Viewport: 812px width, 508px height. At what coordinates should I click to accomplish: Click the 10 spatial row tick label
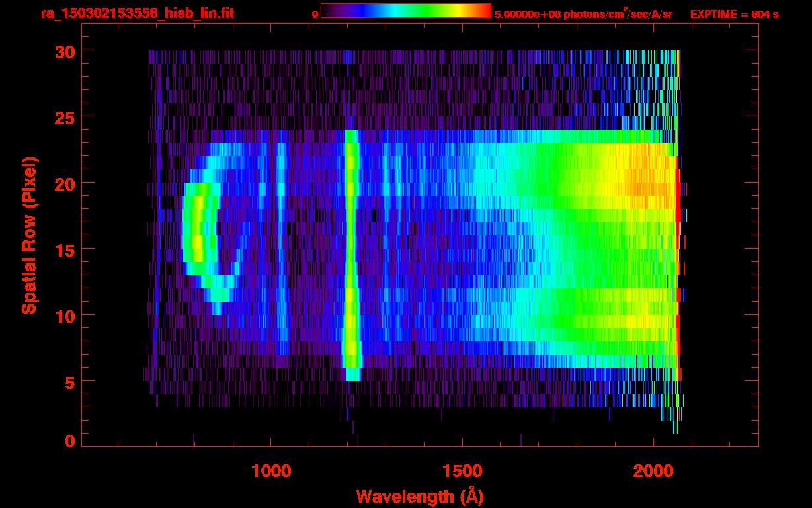click(x=65, y=316)
